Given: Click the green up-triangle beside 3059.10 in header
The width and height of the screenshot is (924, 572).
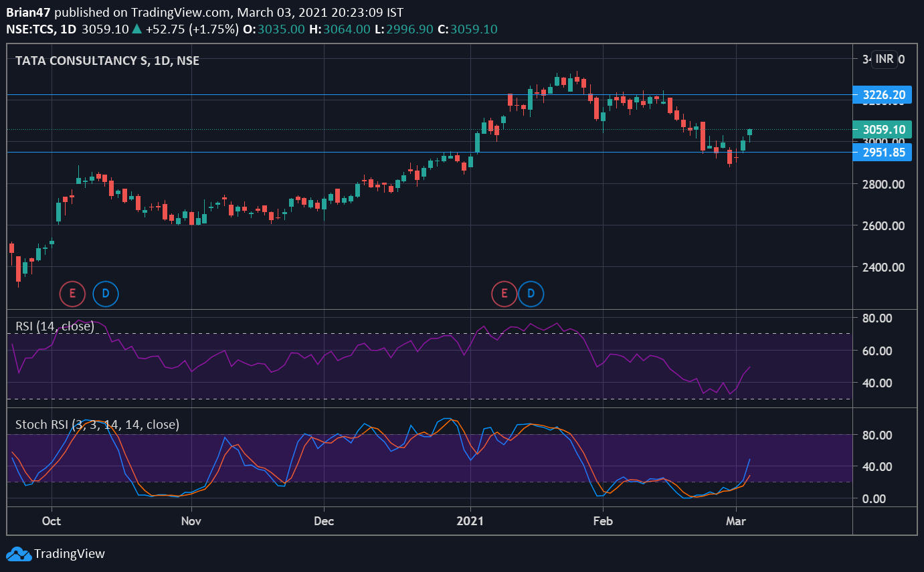Looking at the screenshot, I should (137, 29).
